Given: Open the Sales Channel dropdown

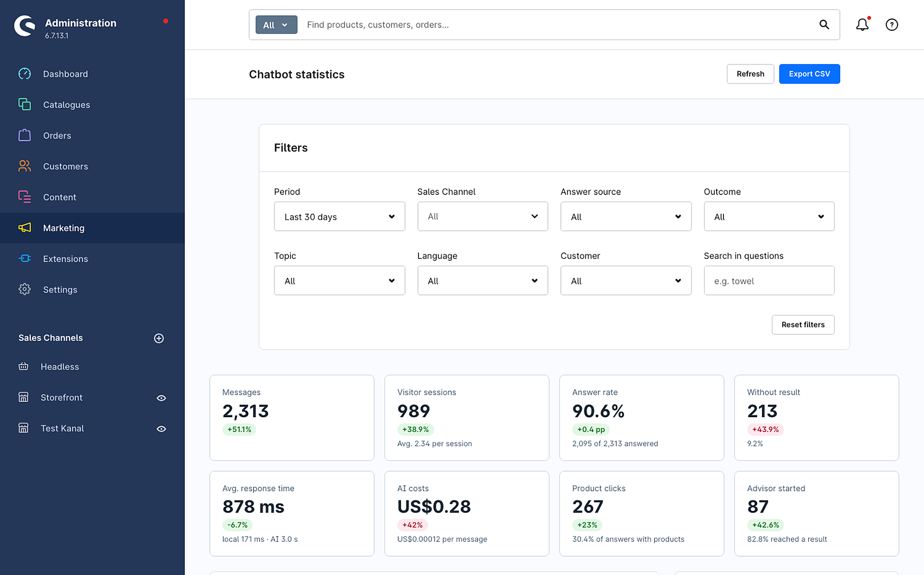Looking at the screenshot, I should pyautogui.click(x=482, y=217).
